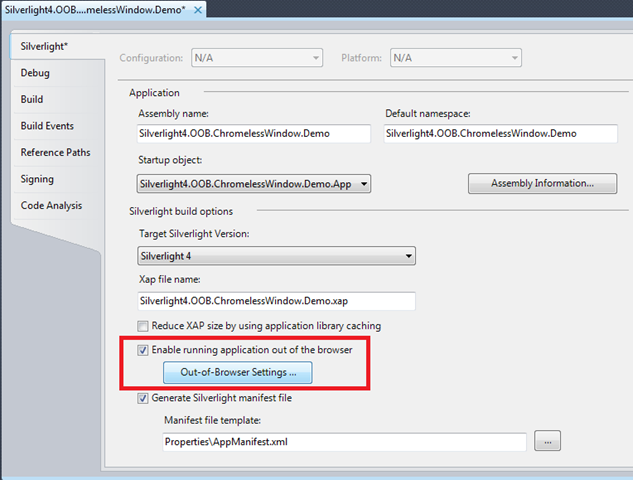This screenshot has width=633, height=480.
Task: Check Reduce XAP size by library caching
Action: coord(143,326)
